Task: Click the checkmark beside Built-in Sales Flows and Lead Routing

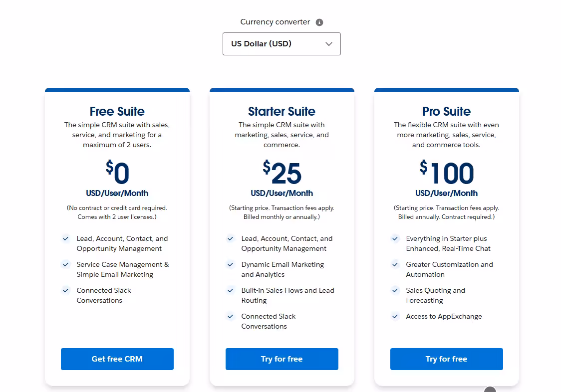Action: point(230,290)
